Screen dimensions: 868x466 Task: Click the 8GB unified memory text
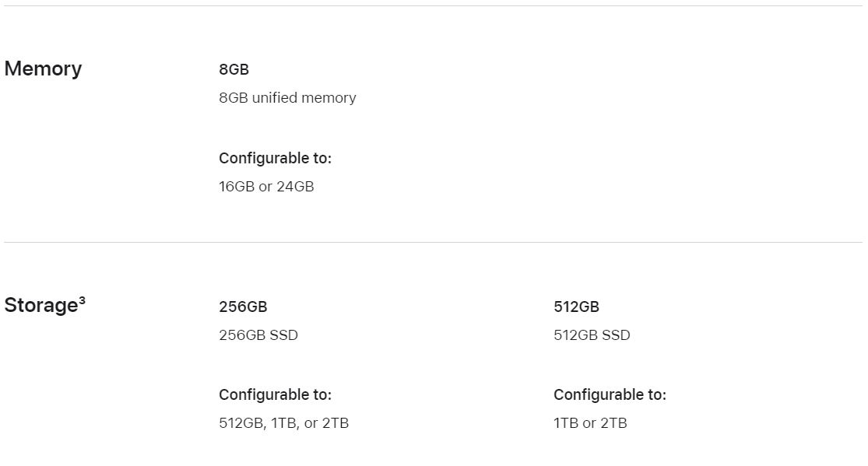[287, 97]
